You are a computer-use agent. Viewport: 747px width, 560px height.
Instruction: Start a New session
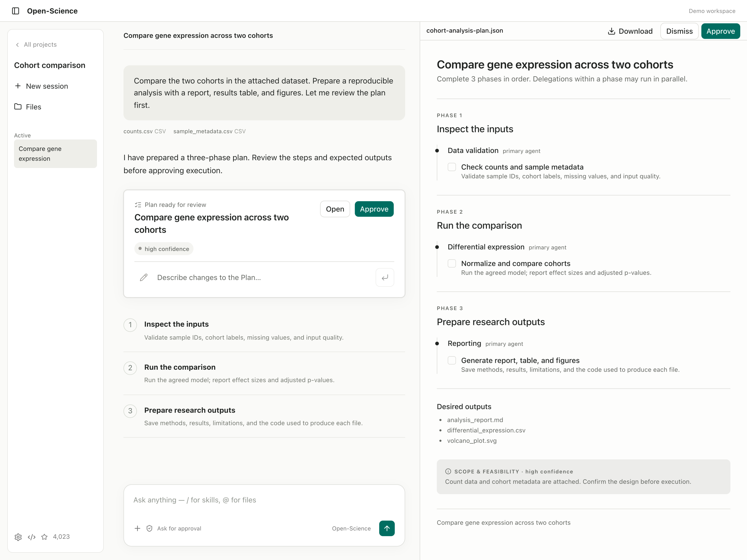click(x=41, y=86)
